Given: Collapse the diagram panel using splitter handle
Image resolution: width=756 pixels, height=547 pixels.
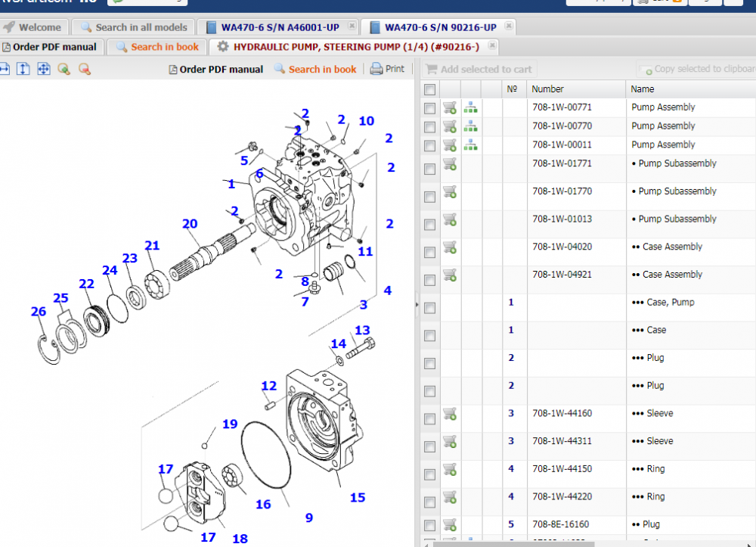Looking at the screenshot, I should coord(417,304).
